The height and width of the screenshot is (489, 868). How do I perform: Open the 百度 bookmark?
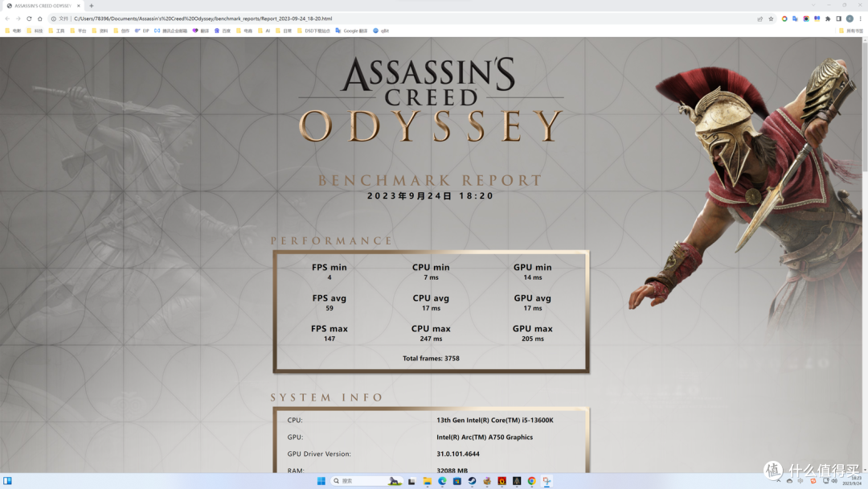(222, 31)
